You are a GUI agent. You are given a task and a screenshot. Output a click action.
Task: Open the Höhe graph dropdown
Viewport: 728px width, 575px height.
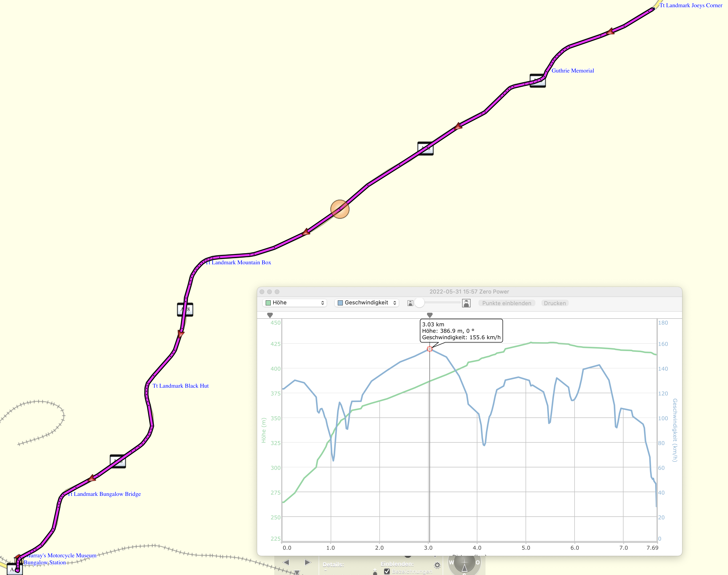point(295,303)
